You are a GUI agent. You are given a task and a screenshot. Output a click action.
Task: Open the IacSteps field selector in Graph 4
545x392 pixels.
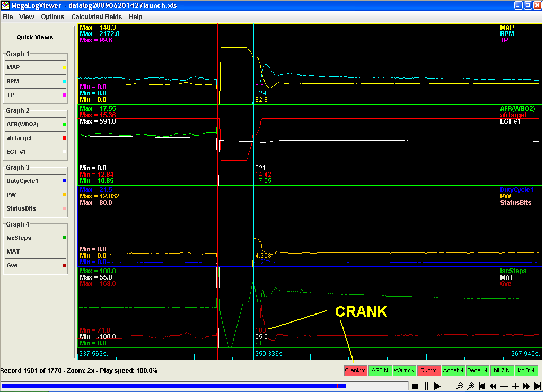click(x=36, y=238)
